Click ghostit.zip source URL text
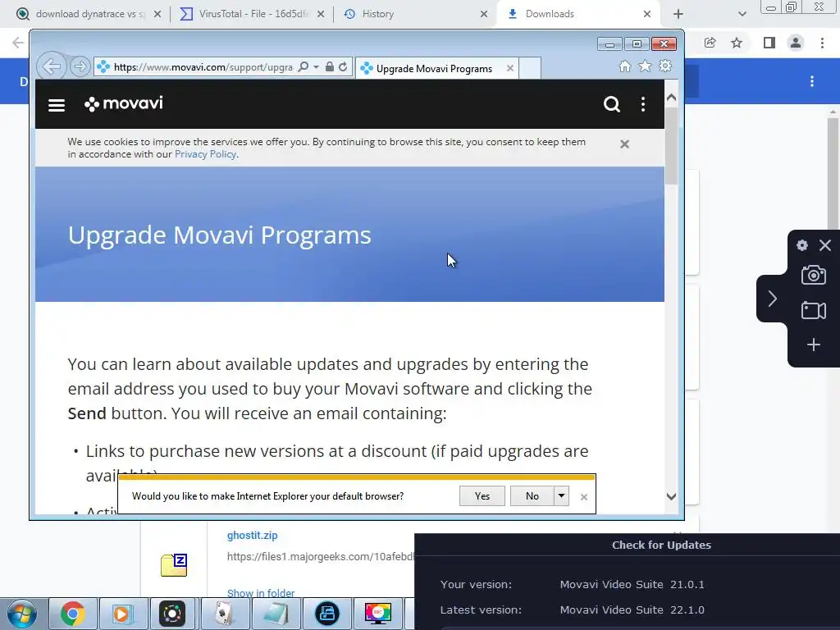This screenshot has width=840, height=630. coord(321,557)
